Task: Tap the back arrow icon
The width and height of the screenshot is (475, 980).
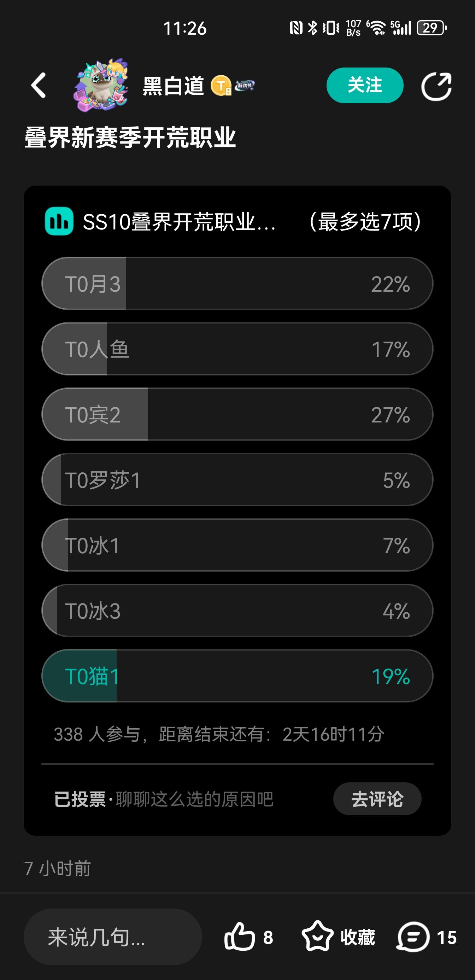Action: (39, 85)
